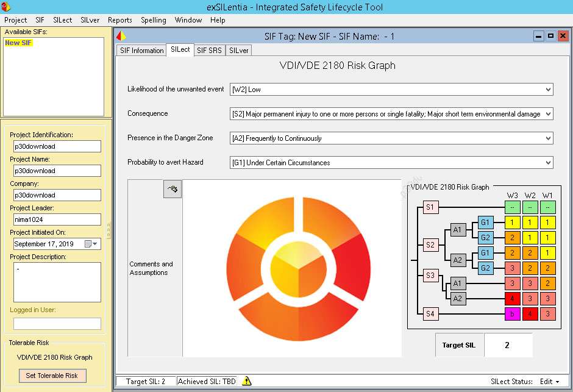Minimize the SIF Tag inner window
Viewport: 573px width, 392px height.
click(x=538, y=36)
